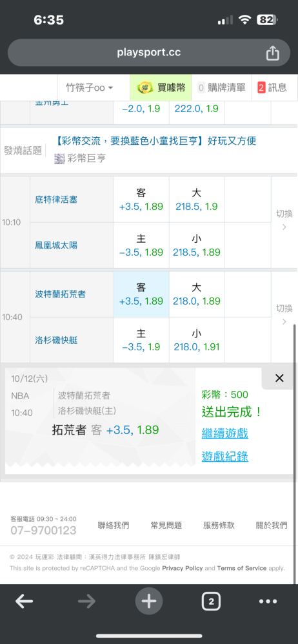Expand the 竹筷子oo account dropdown

pyautogui.click(x=89, y=88)
